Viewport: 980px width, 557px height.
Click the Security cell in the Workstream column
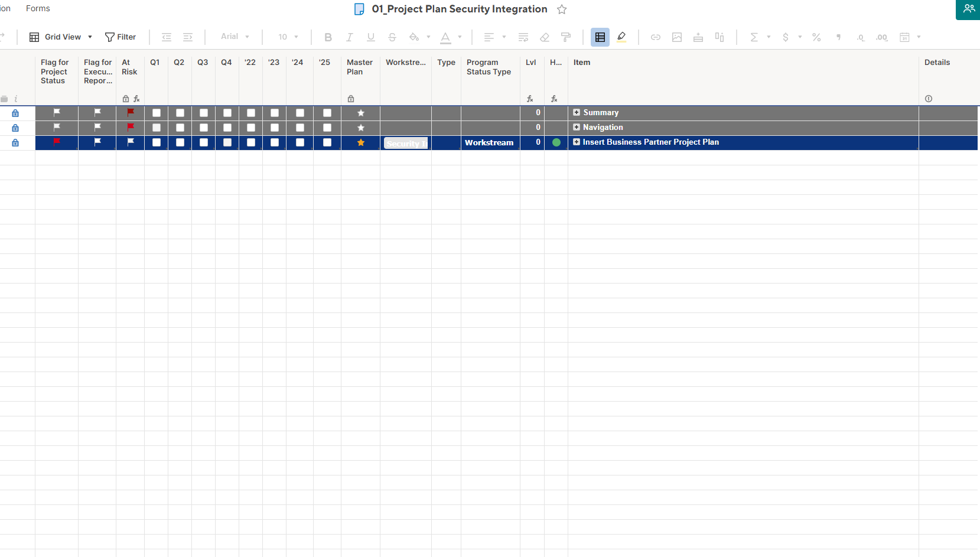pyautogui.click(x=406, y=143)
